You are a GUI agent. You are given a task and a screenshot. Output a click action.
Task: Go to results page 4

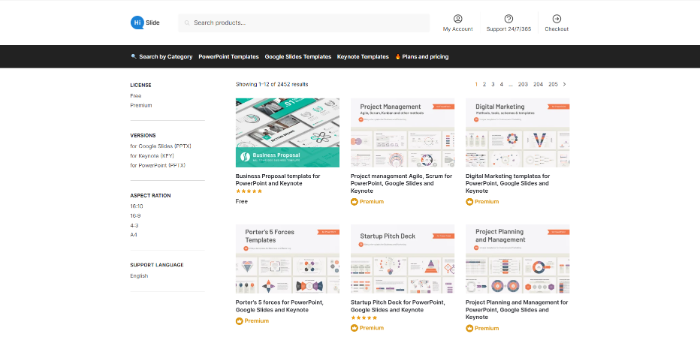tap(501, 84)
